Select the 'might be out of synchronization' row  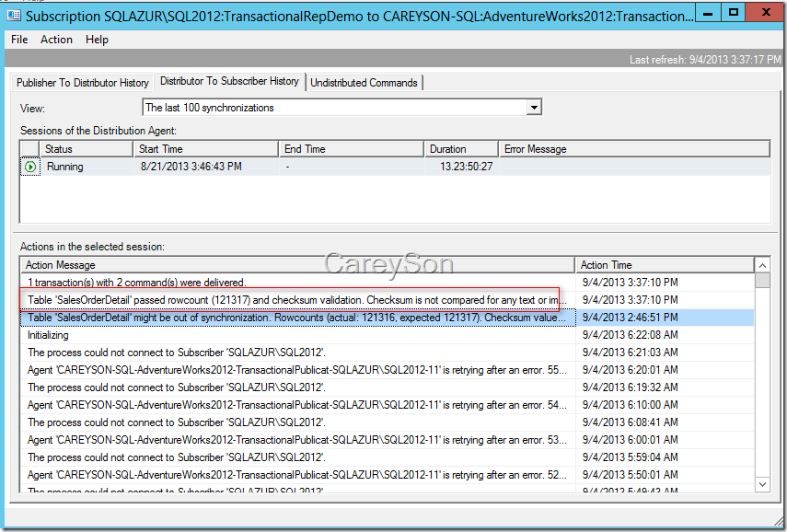388,318
